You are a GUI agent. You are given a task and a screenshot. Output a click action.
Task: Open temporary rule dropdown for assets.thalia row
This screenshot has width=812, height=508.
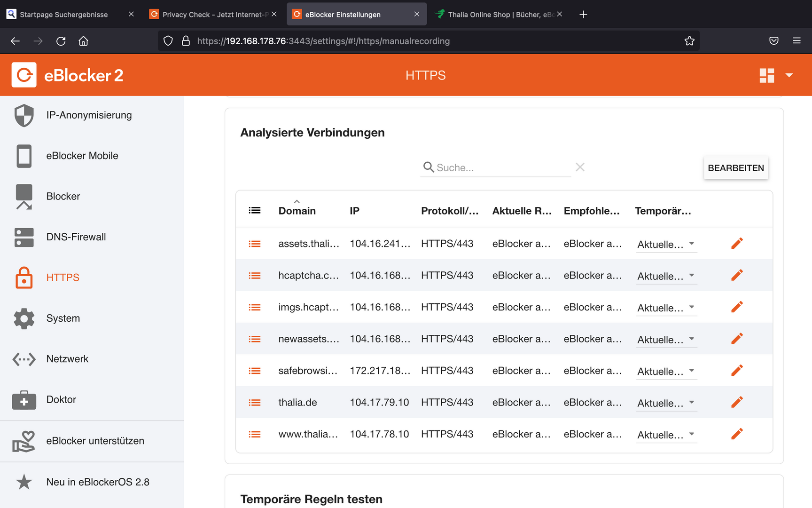(666, 244)
